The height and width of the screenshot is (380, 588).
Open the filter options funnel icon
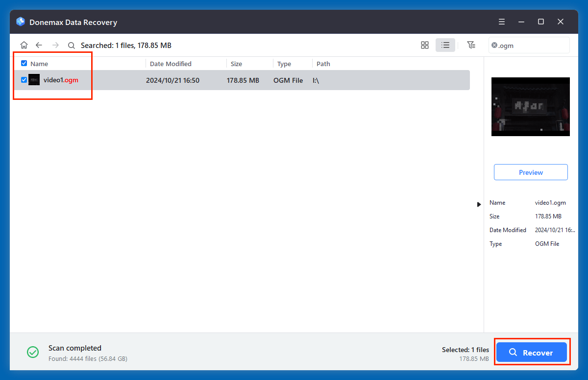(x=471, y=45)
